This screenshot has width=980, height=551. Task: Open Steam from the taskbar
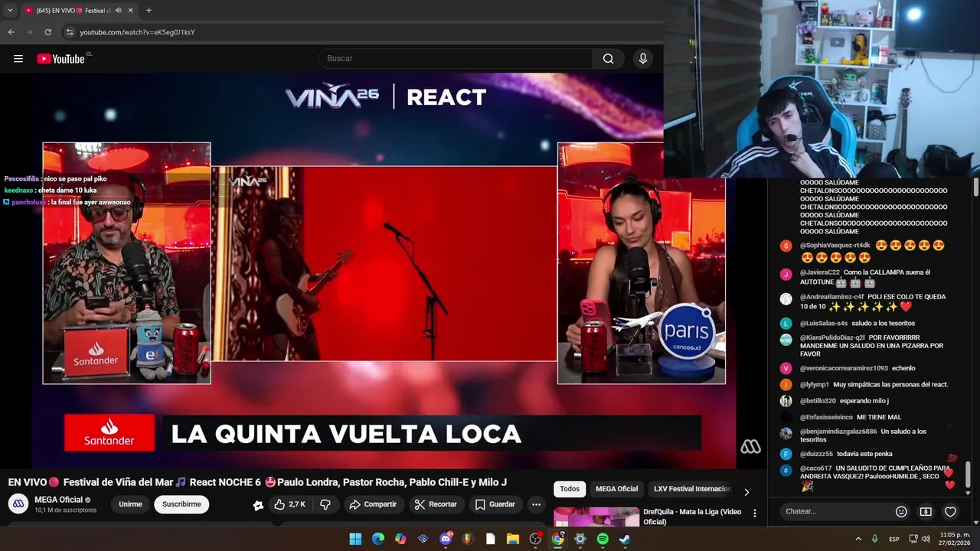click(625, 539)
